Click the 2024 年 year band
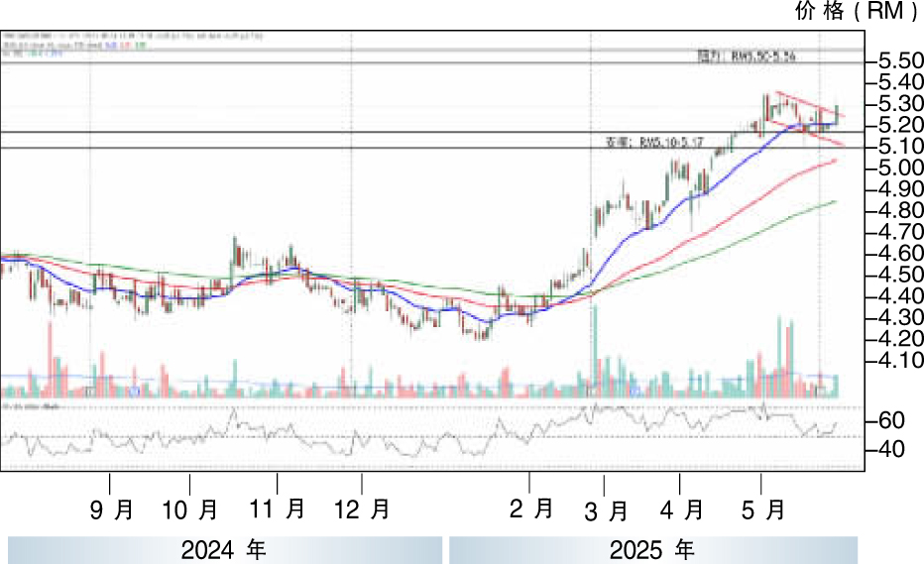Viewport: 924px width, 564px height. point(224,549)
